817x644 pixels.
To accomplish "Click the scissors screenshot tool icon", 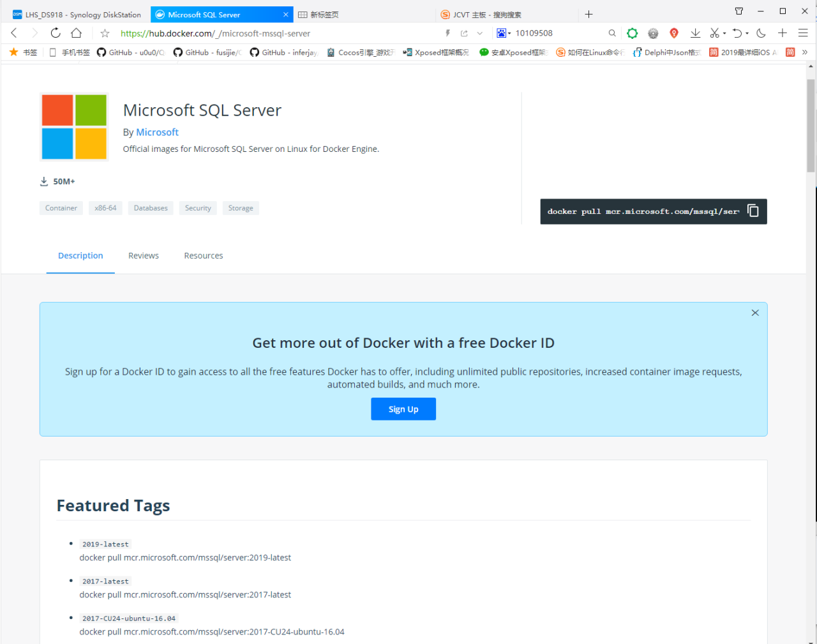I will tap(714, 33).
